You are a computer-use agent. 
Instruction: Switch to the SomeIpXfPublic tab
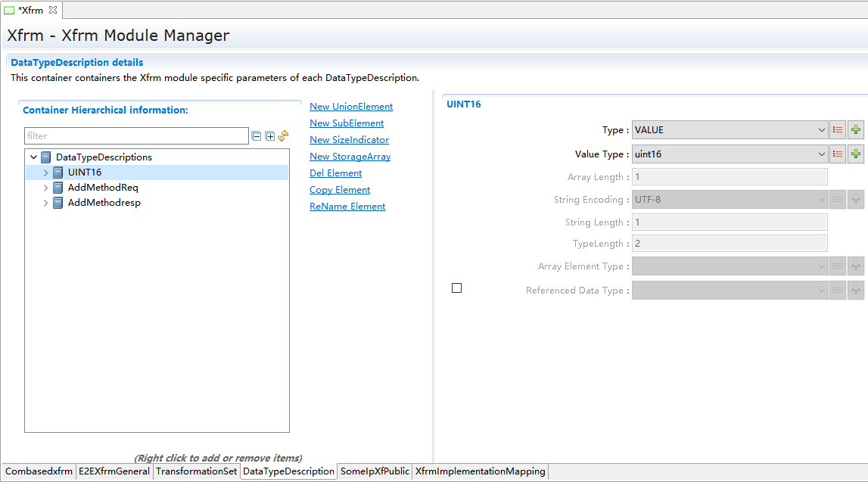click(375, 471)
